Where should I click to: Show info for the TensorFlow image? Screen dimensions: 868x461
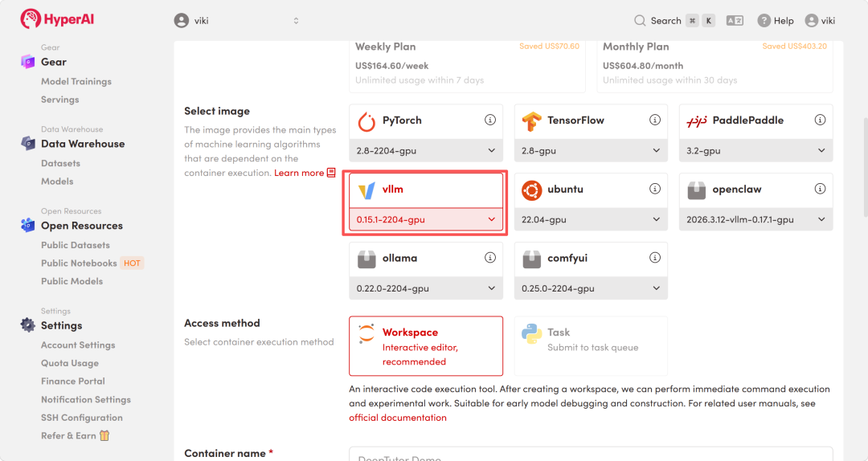[655, 120]
